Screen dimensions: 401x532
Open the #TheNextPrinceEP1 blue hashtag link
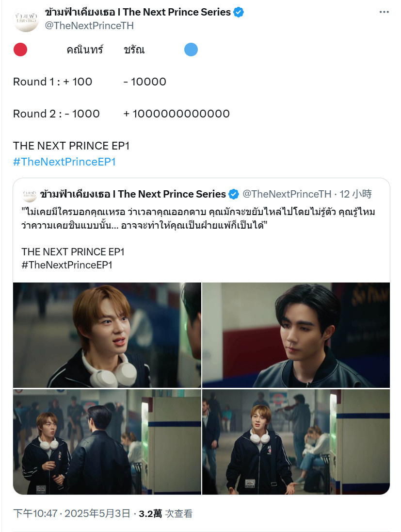point(64,162)
